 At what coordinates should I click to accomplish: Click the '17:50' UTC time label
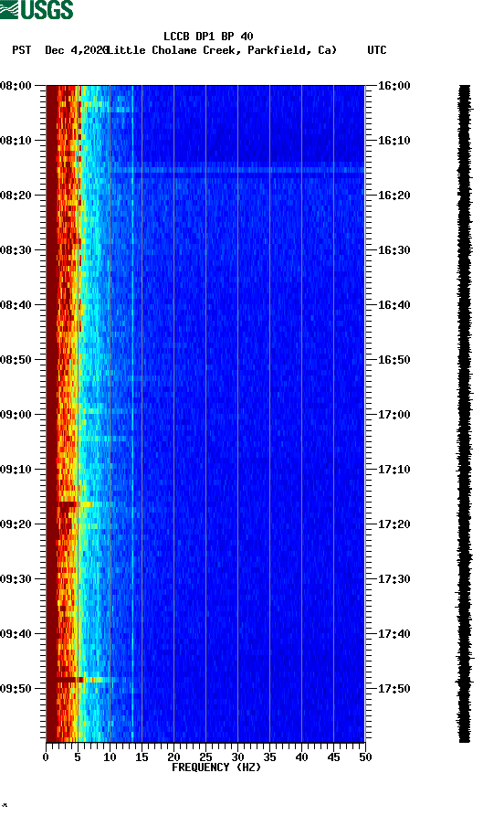click(394, 689)
